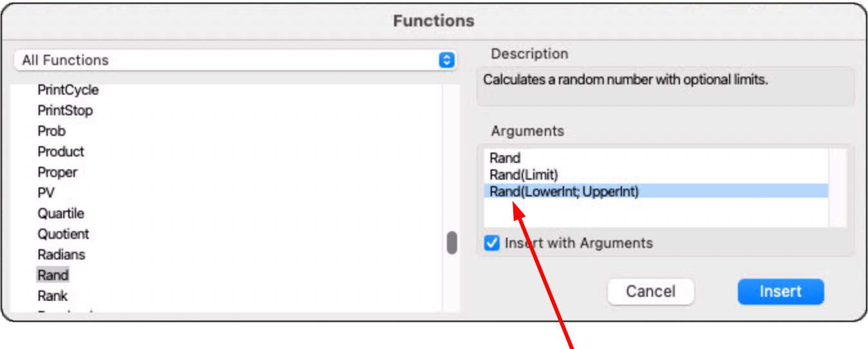Screen dimensions: 868x349
Task: Toggle the Insert with Arguments checkbox
Action: click(x=493, y=243)
